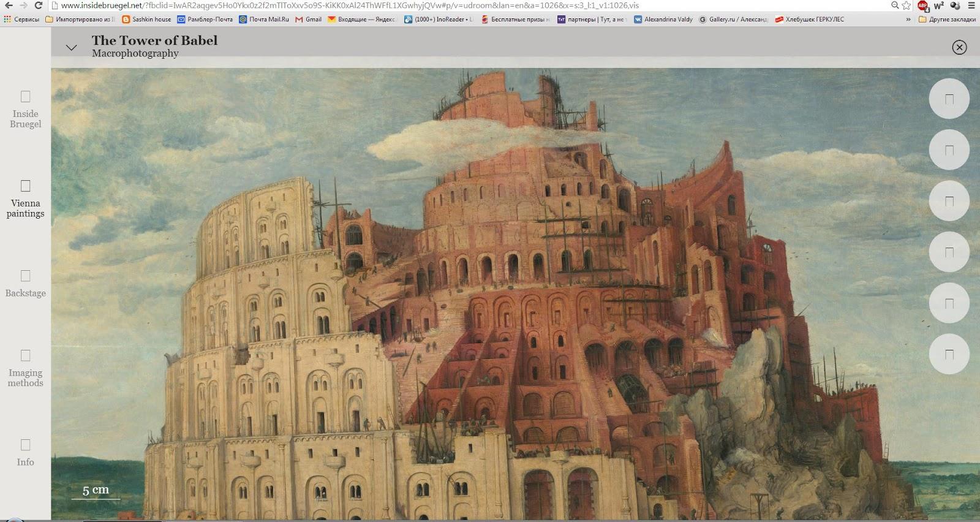The height and width of the screenshot is (522, 980).
Task: Click the topmost round button on the right
Action: [949, 99]
